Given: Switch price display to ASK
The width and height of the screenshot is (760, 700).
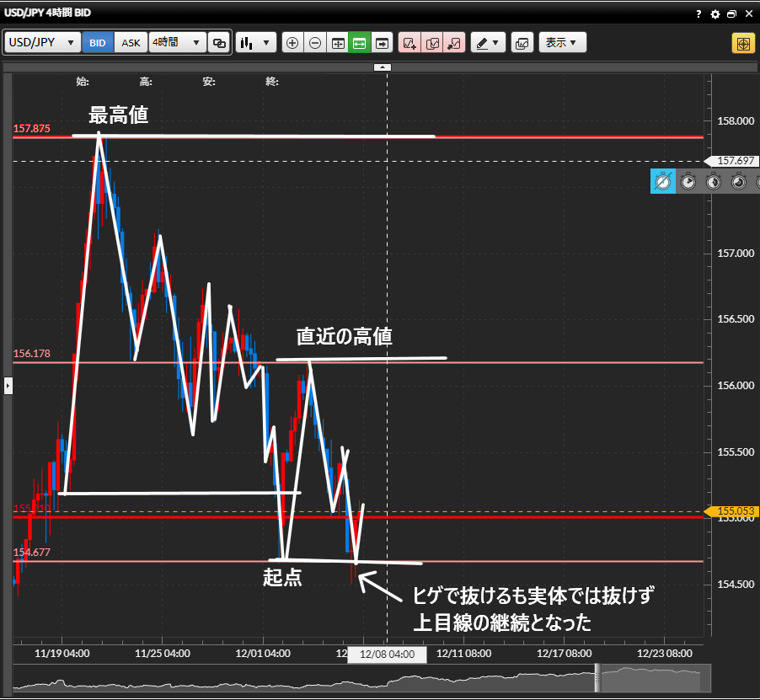Looking at the screenshot, I should (x=131, y=43).
